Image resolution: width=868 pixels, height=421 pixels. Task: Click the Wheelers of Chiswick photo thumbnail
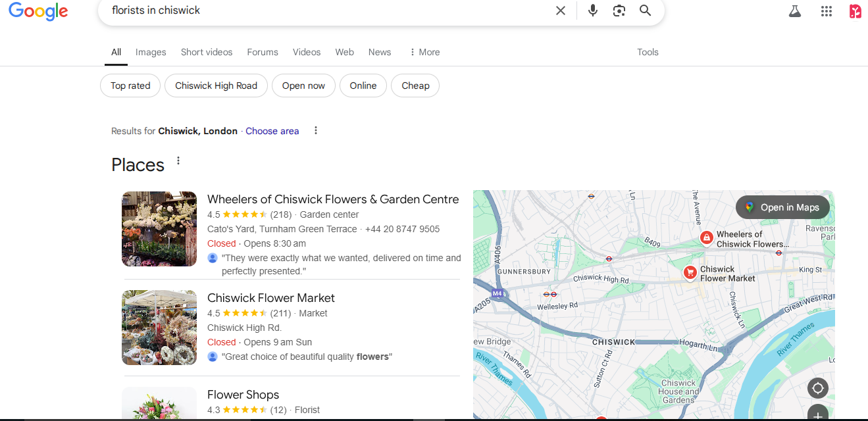point(159,229)
